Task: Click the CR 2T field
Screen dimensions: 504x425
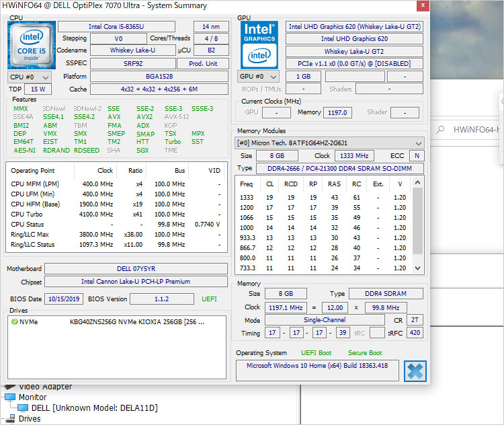Action: point(415,320)
